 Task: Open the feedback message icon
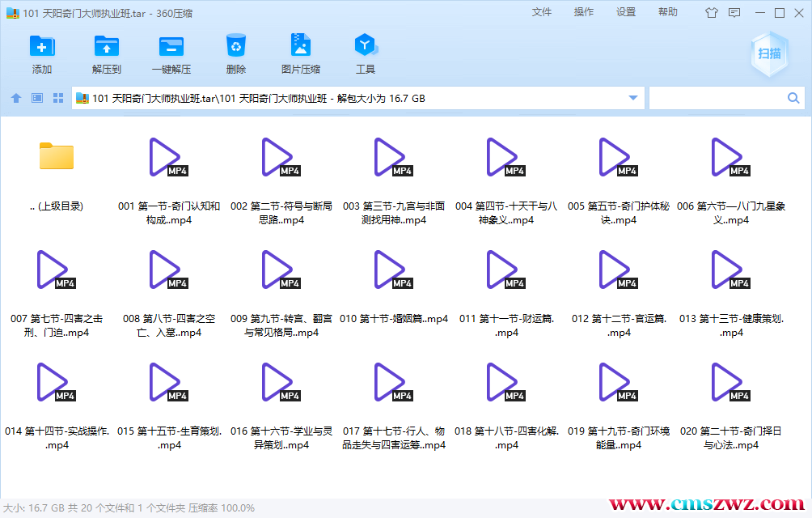coord(734,13)
